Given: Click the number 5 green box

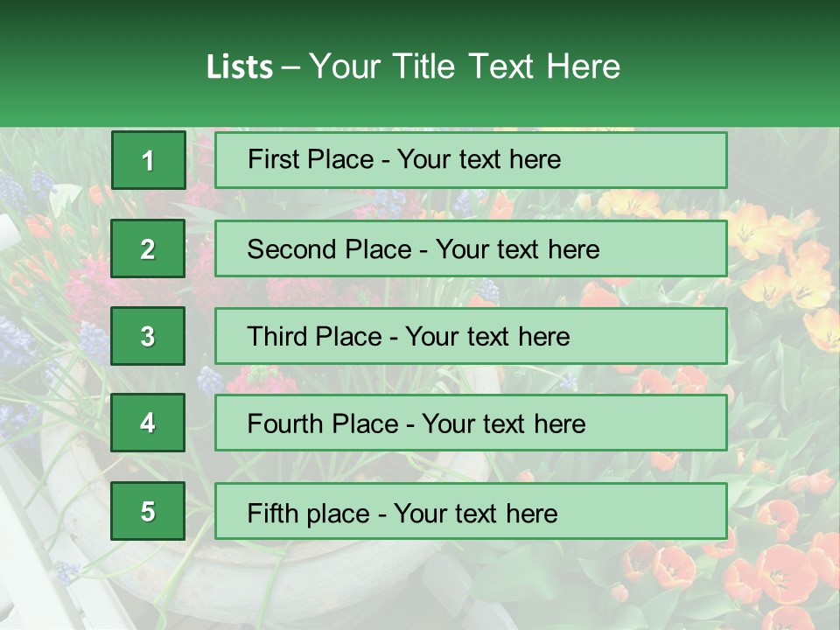Looking at the screenshot, I should tap(148, 511).
